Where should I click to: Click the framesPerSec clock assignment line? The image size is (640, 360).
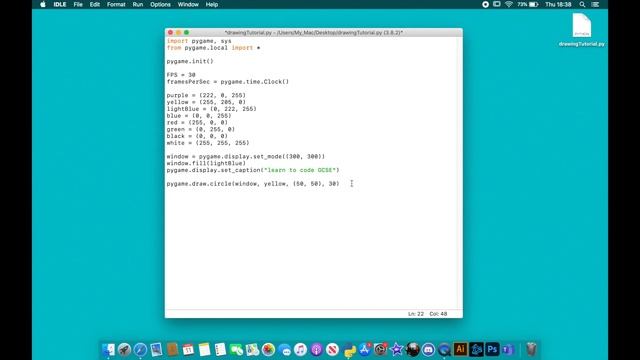tap(227, 82)
